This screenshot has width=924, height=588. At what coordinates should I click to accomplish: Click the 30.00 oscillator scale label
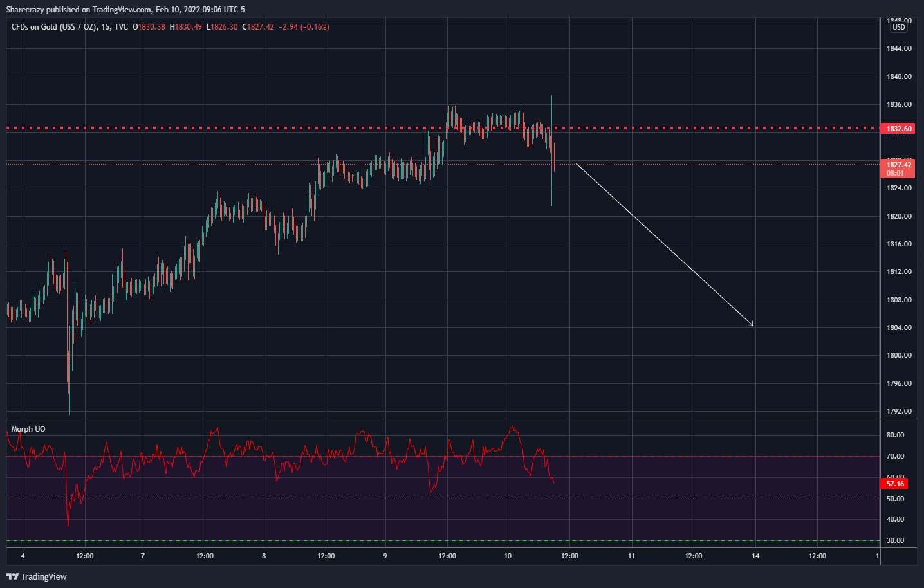tap(895, 540)
